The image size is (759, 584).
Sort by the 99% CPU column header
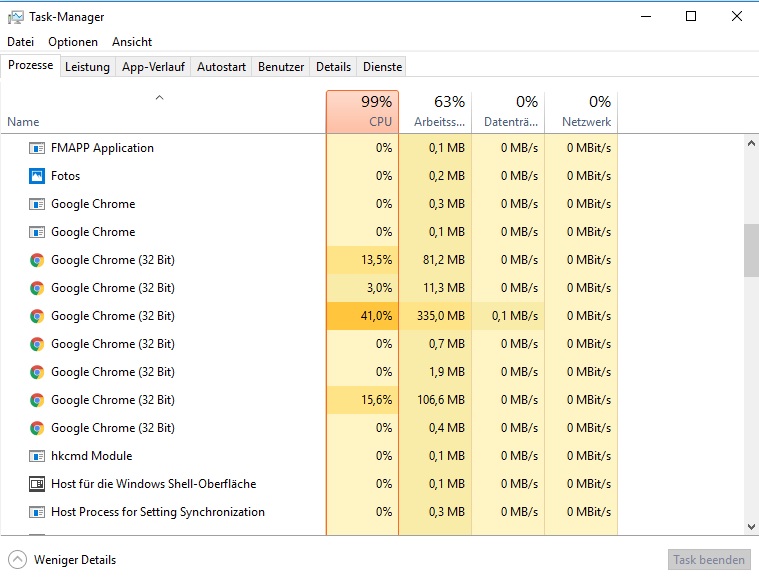click(x=363, y=111)
